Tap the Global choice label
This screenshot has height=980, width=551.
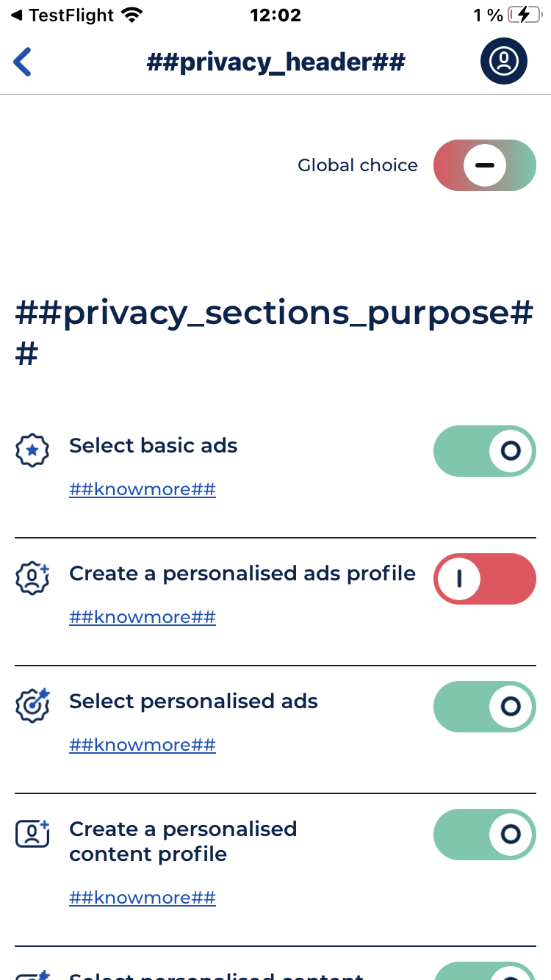357,165
